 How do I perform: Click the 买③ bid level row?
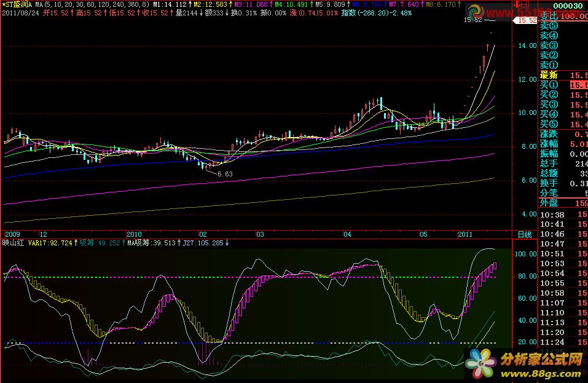pyautogui.click(x=563, y=105)
